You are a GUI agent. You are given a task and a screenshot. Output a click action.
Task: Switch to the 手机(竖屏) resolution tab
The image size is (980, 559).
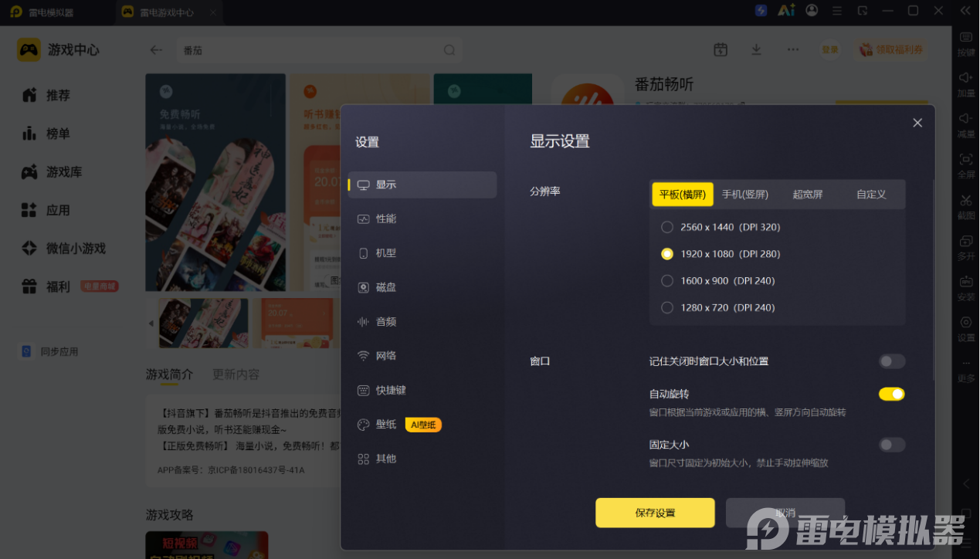(x=745, y=194)
